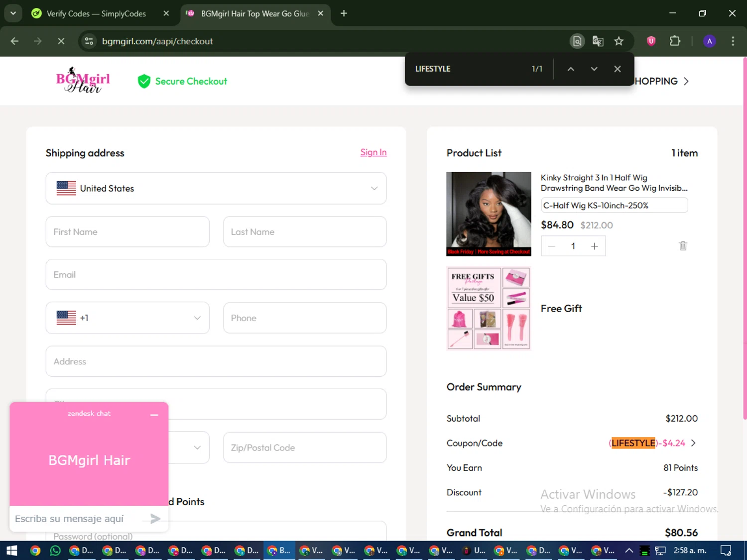Click the Address field
The height and width of the screenshot is (560, 747).
pyautogui.click(x=216, y=361)
